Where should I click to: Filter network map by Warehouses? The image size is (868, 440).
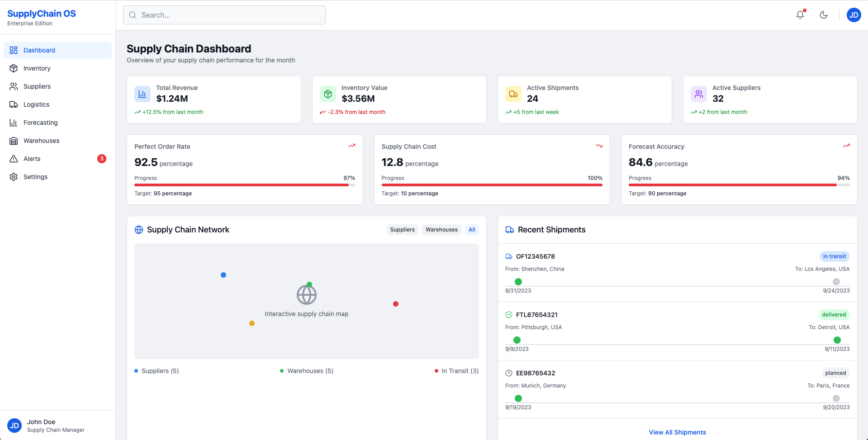441,230
